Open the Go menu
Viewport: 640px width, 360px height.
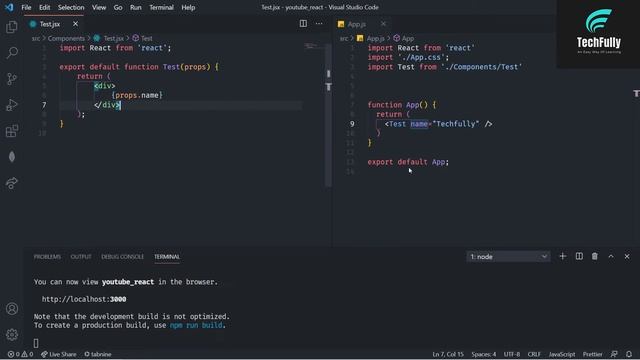(118, 7)
